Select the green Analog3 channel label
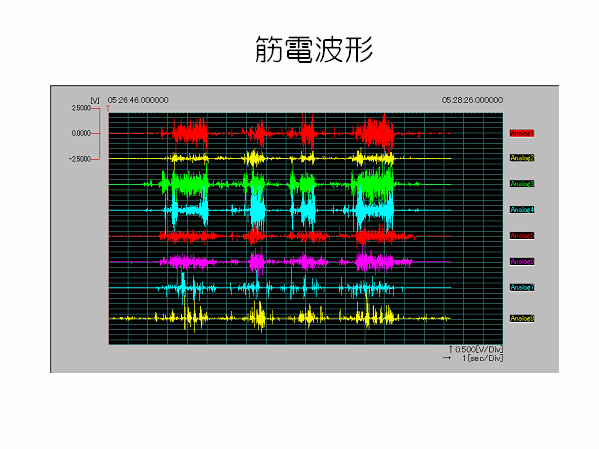This screenshot has height=449, width=599. 522,184
